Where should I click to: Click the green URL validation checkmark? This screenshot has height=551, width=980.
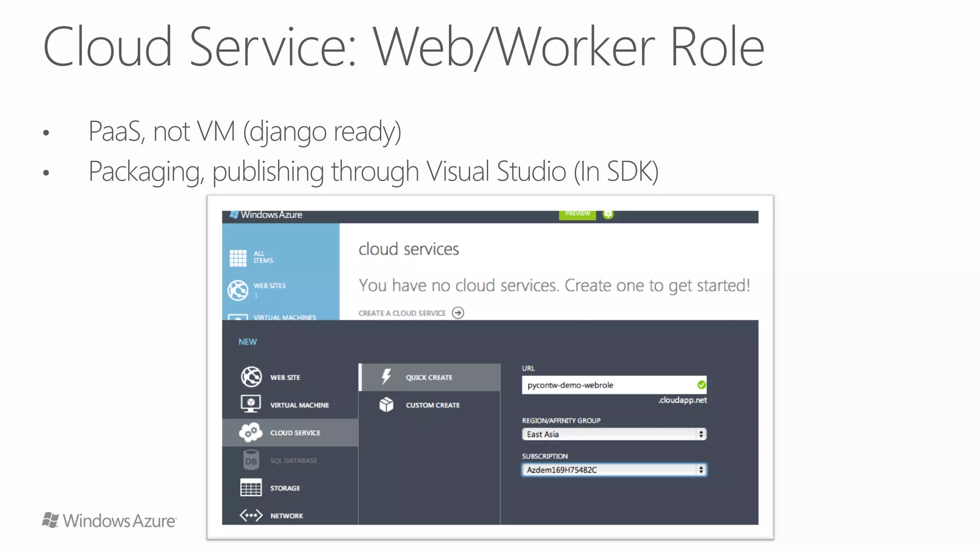[x=702, y=385]
